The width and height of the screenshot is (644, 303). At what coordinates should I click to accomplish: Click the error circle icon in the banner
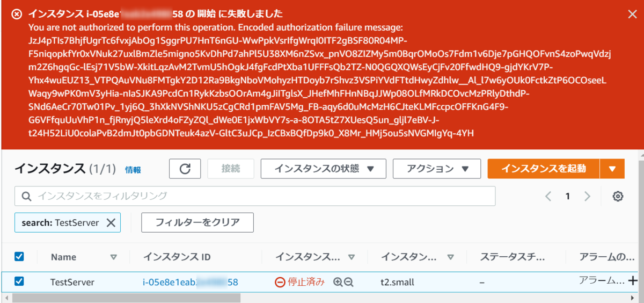pos(17,14)
